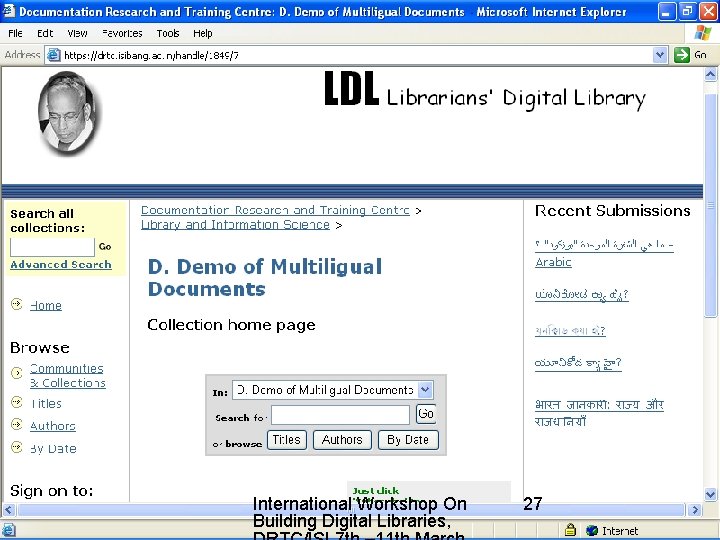This screenshot has height=540, width=720.
Task: Click the 'Recent Submissions' heading
Action: tap(613, 211)
